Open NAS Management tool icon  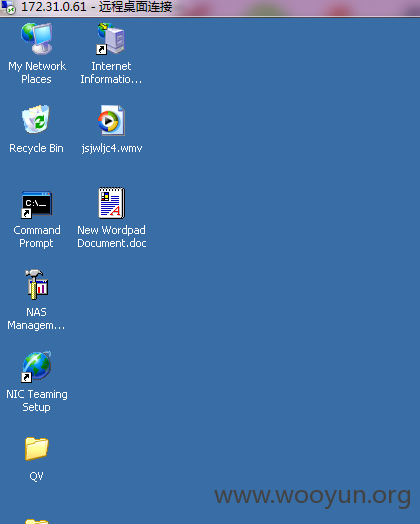[x=37, y=284]
